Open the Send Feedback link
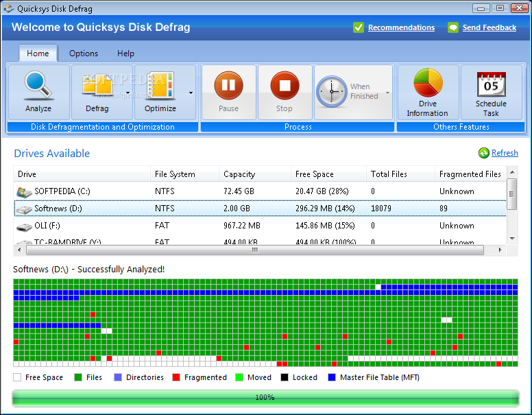This screenshot has height=415, width=532. (489, 27)
